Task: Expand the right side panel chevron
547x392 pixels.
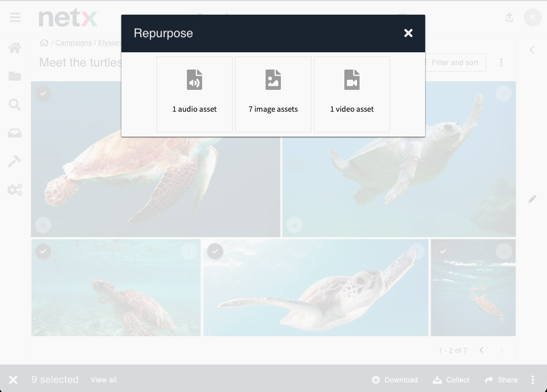Action: 532,50
